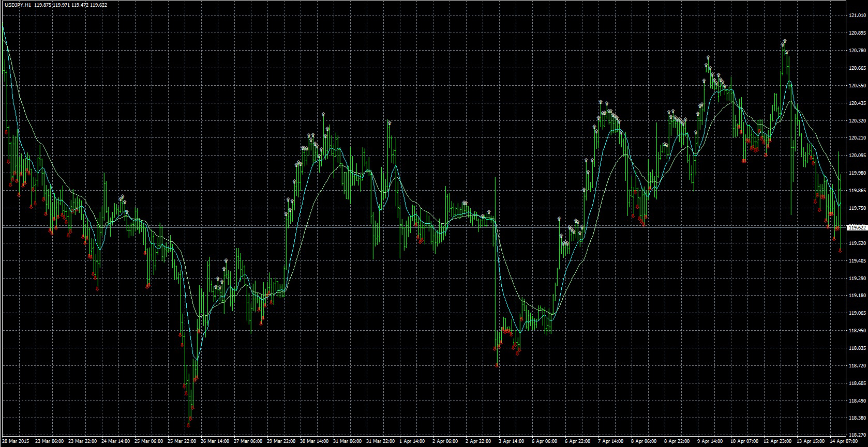
Task: Click the current price tag 119.622
Action: tap(857, 227)
